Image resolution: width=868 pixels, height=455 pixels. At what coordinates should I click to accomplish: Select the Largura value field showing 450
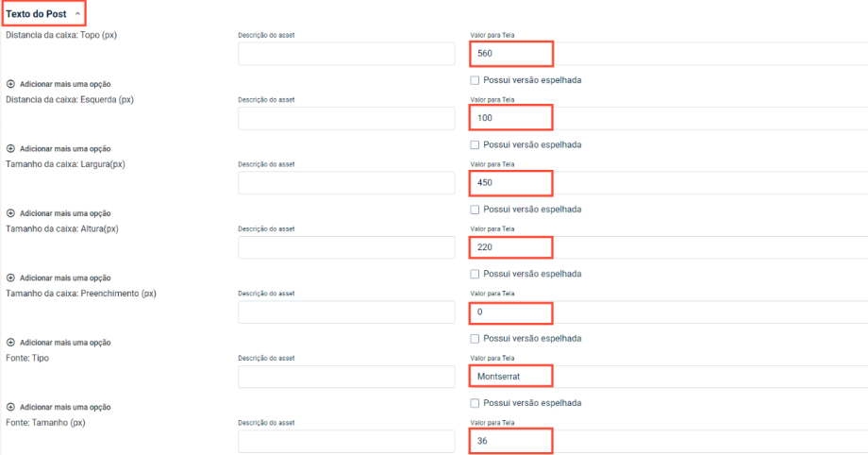pos(660,182)
